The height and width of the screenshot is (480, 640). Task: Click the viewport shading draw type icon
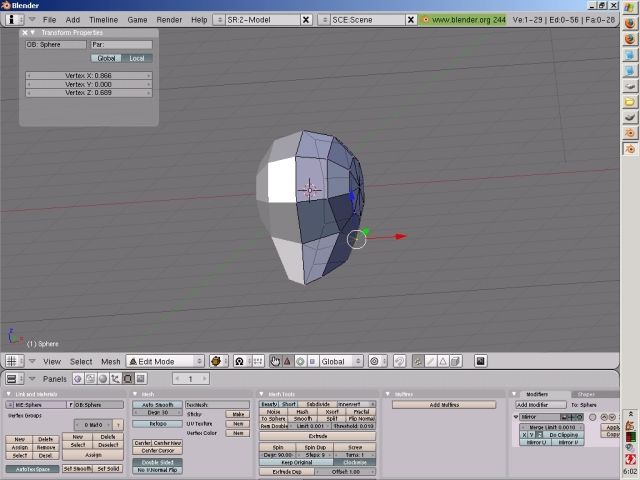click(216, 361)
